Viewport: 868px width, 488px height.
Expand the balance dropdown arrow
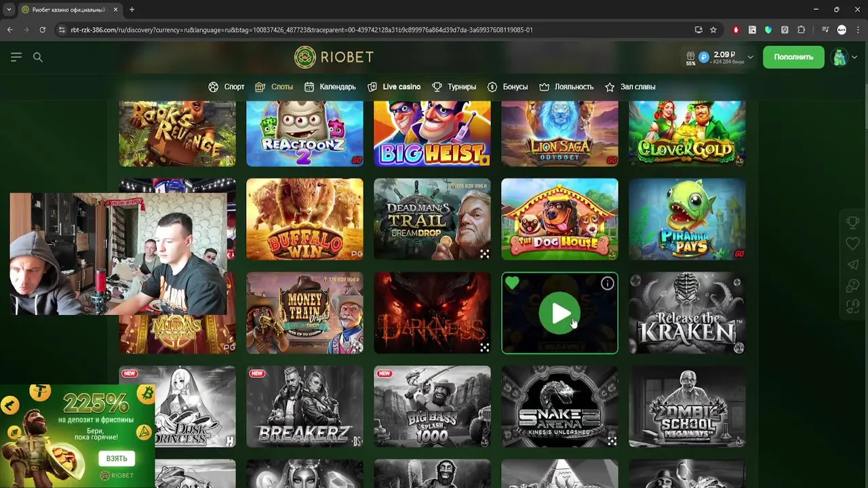pyautogui.click(x=750, y=57)
